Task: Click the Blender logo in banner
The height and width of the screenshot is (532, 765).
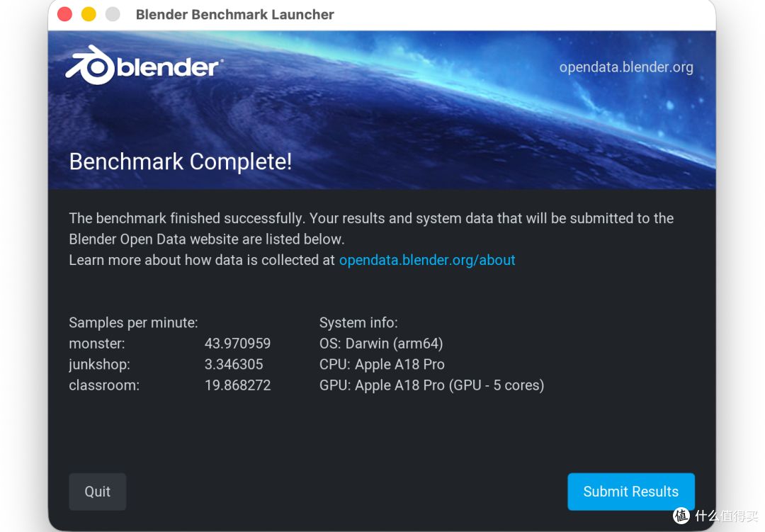Action: [144, 65]
